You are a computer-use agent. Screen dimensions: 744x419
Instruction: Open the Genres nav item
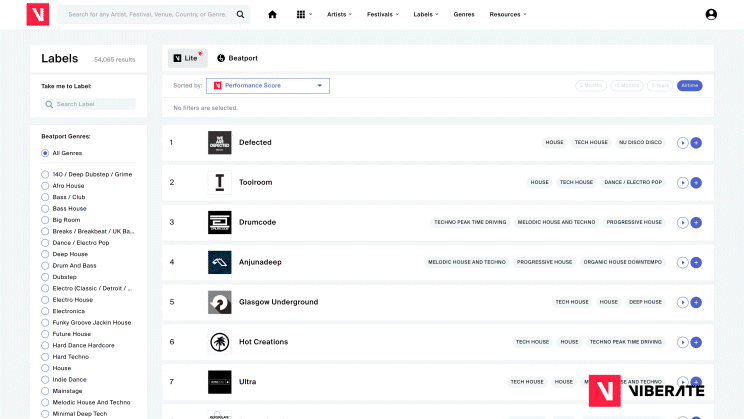pyautogui.click(x=464, y=14)
